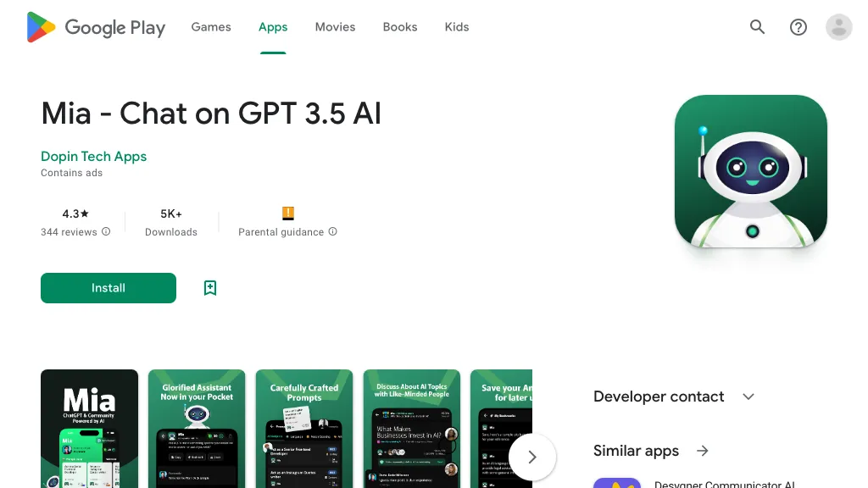The width and height of the screenshot is (868, 488).
Task: Open Similar apps arrow
Action: (702, 451)
